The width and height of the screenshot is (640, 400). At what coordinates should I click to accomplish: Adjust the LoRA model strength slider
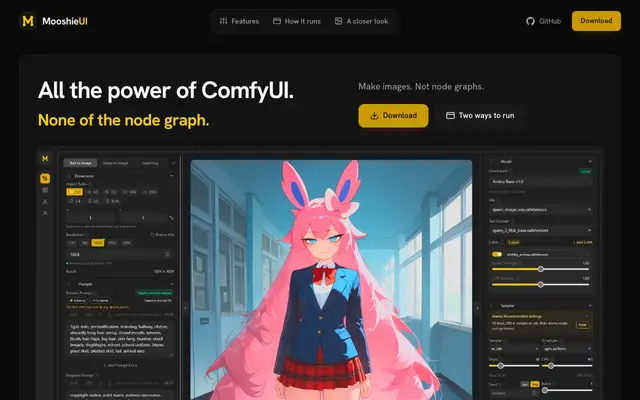pyautogui.click(x=540, y=269)
